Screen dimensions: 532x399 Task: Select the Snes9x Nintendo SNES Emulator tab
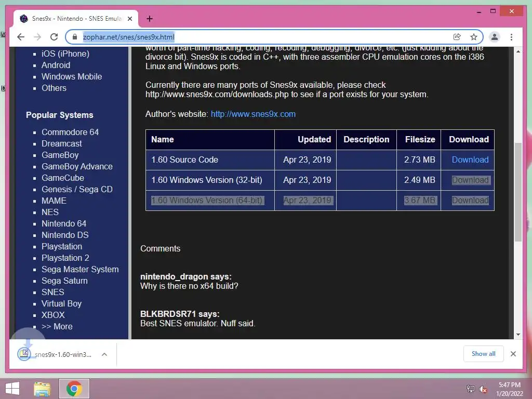pyautogui.click(x=76, y=19)
